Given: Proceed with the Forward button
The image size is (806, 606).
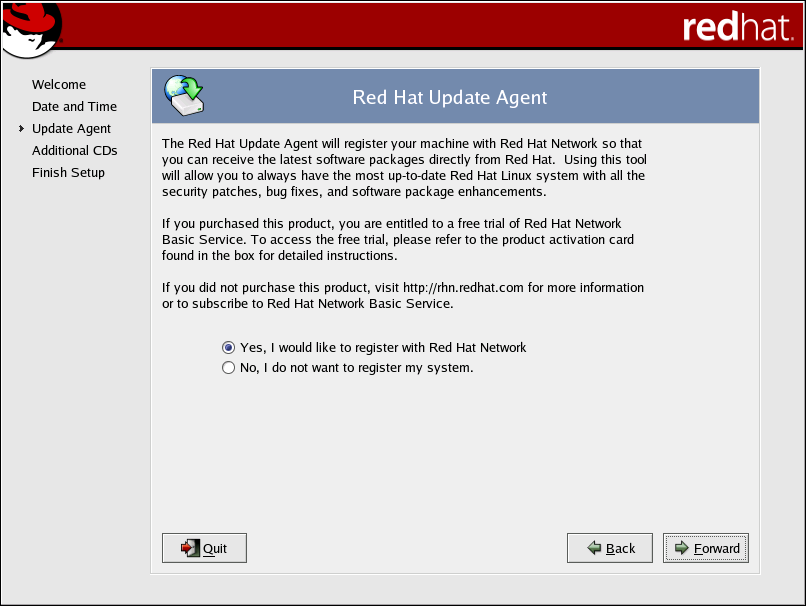Looking at the screenshot, I should [x=706, y=548].
